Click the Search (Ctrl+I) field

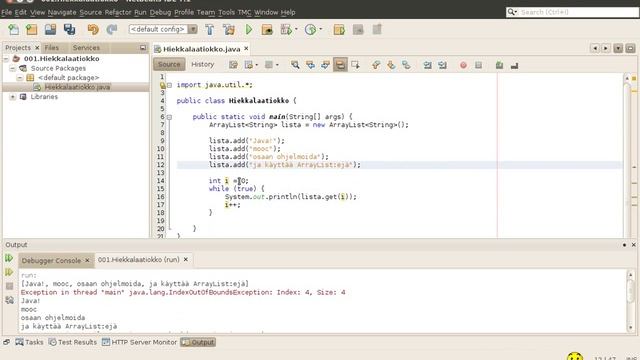572,12
